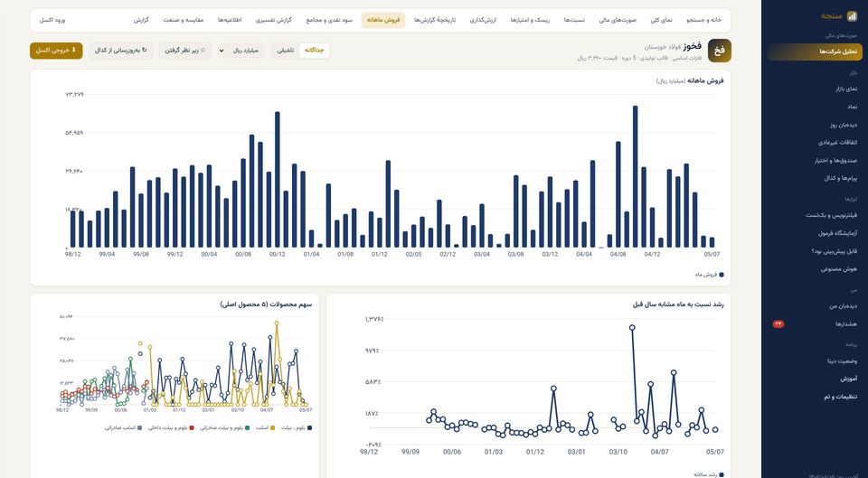Click رشد نسبت به ماه مشابه سال قبل title
Image resolution: width=868 pixels, height=478 pixels.
click(x=678, y=305)
